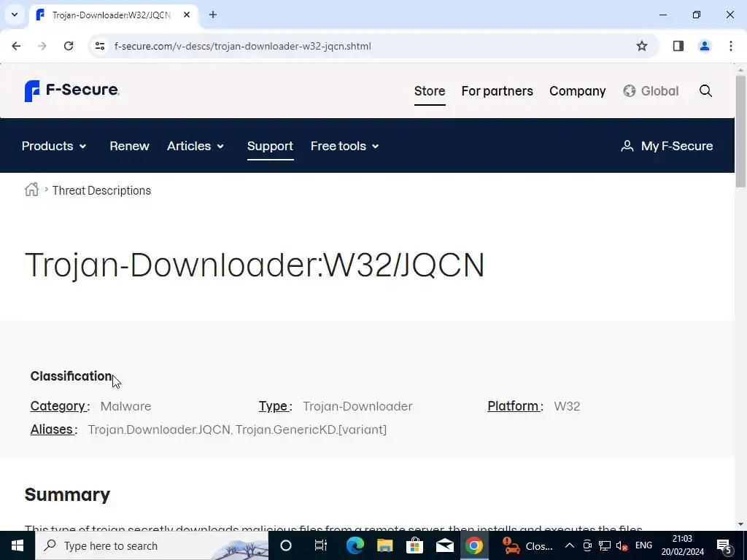
Task: Click the network icon in system tray
Action: [x=605, y=545]
